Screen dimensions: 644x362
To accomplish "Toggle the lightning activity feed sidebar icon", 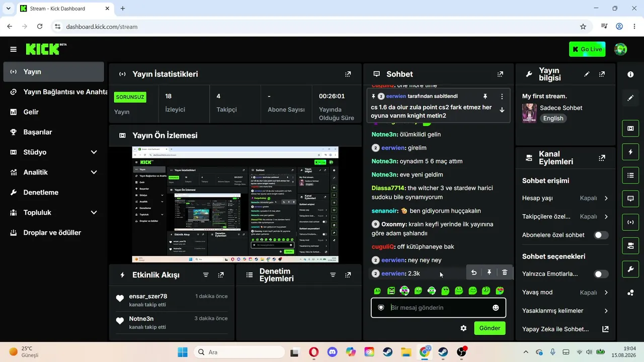I will 630,152.
